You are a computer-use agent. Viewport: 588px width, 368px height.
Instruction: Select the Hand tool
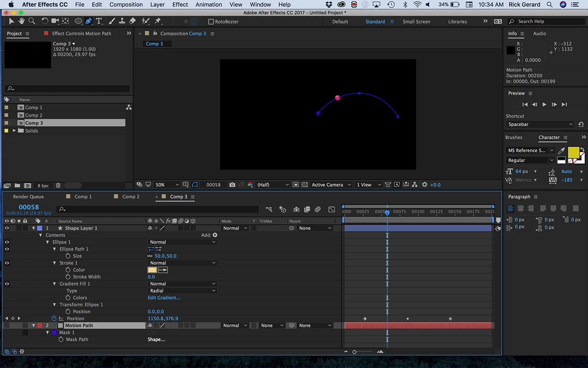[x=21, y=21]
